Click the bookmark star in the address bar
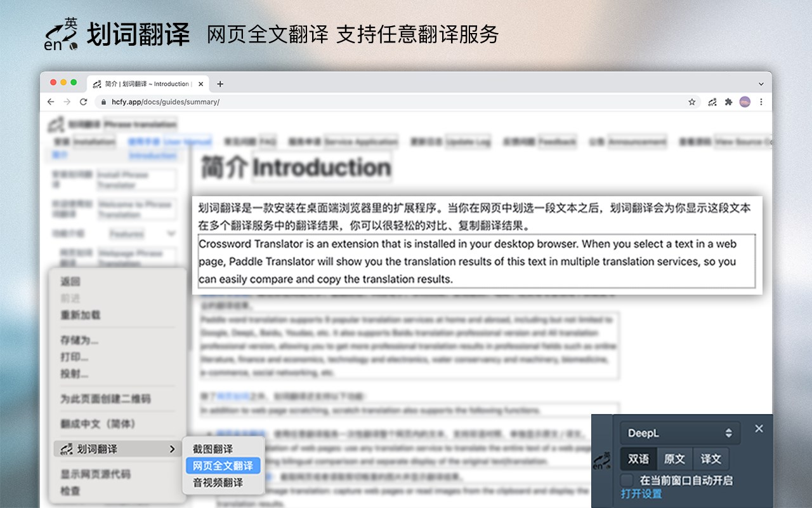Screen dimensions: 812x508 click(x=691, y=102)
